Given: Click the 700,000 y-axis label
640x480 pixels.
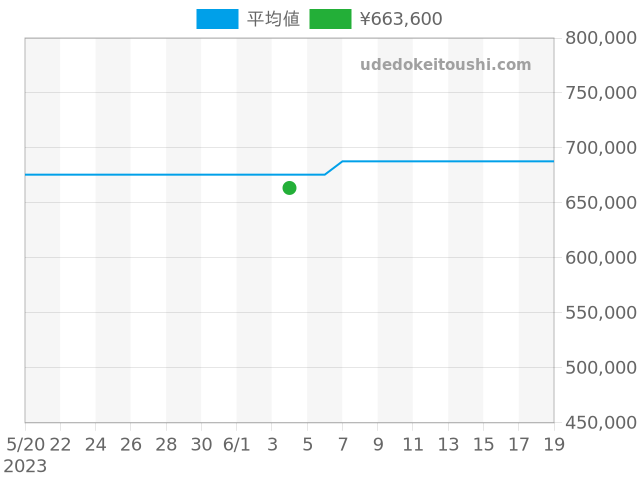Looking at the screenshot, I should tap(601, 148).
